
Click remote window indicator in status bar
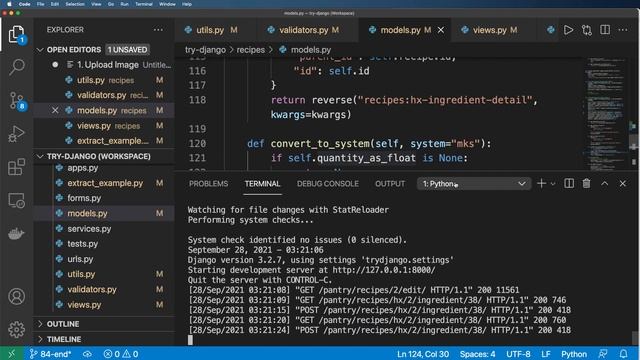[x=11, y=354]
